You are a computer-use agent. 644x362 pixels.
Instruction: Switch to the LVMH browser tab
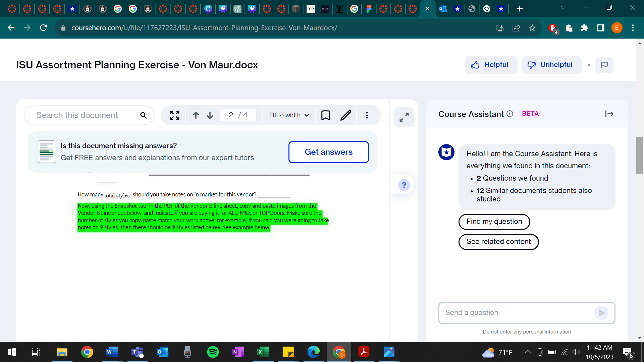click(325, 9)
